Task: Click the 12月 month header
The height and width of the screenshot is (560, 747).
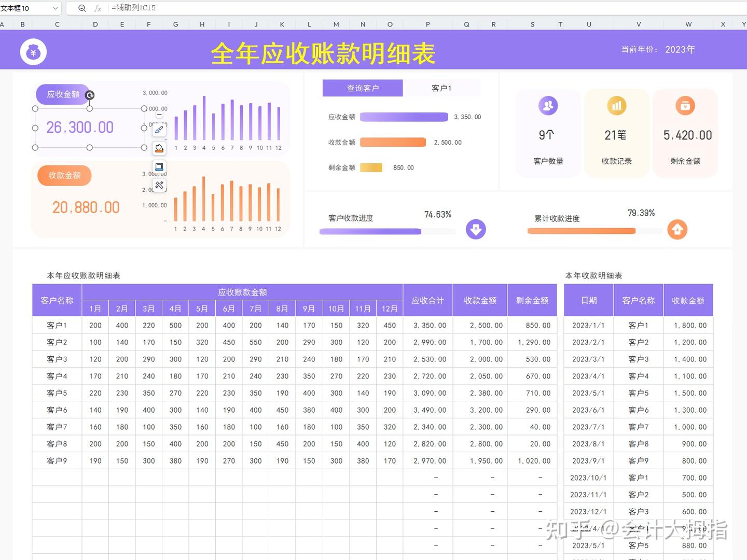Action: pos(390,309)
